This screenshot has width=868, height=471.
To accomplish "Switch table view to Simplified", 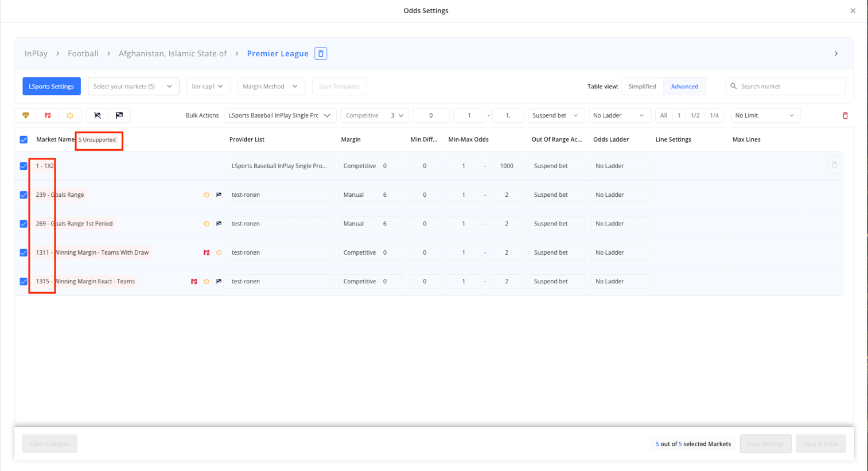I will (642, 87).
